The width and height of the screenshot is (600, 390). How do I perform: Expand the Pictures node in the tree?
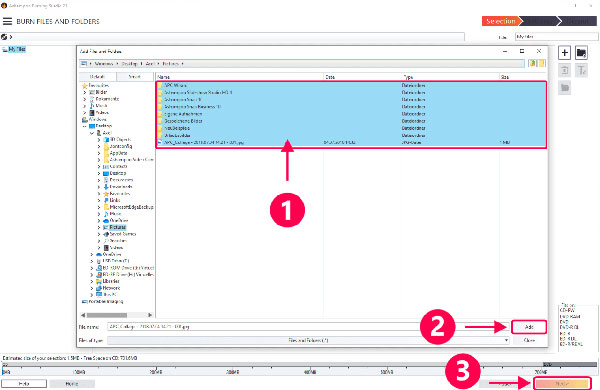click(x=99, y=227)
